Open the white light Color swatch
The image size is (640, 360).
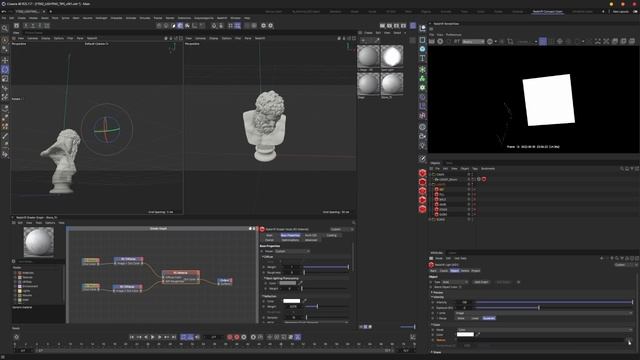pyautogui.click(x=465, y=334)
